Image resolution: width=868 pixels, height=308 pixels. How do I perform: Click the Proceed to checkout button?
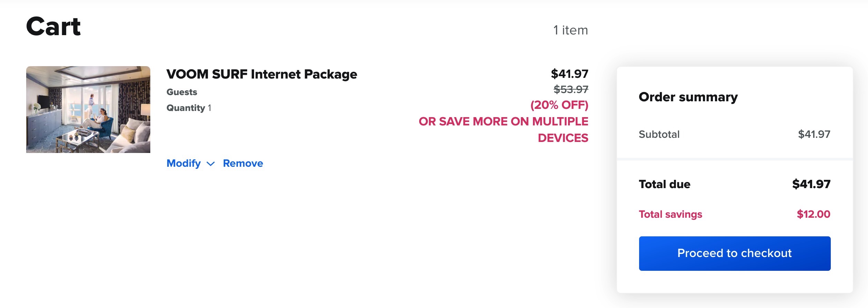(735, 253)
